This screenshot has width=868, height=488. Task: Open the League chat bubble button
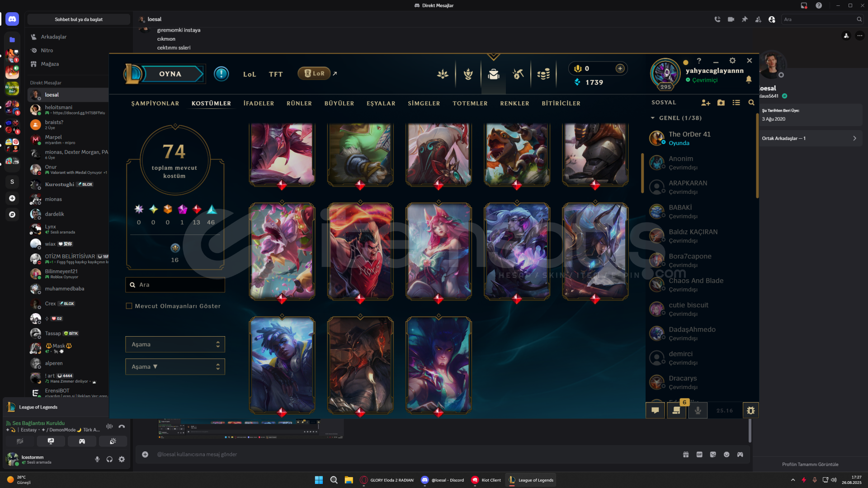655,410
